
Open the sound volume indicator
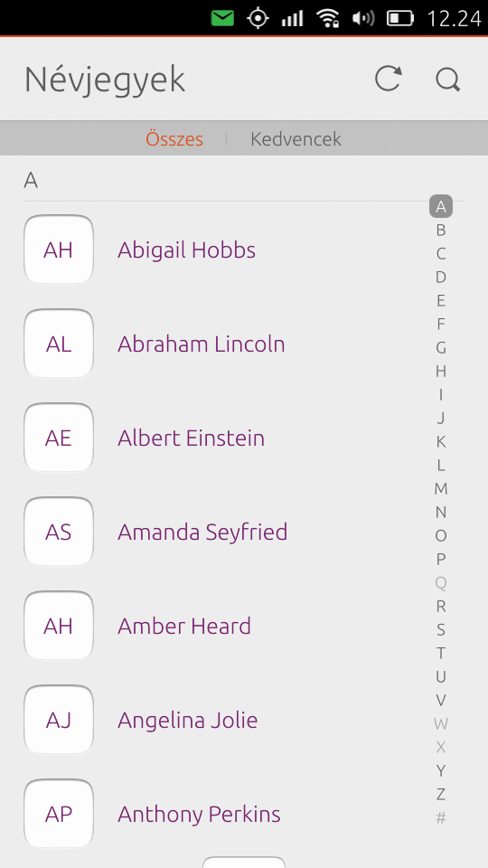[363, 18]
